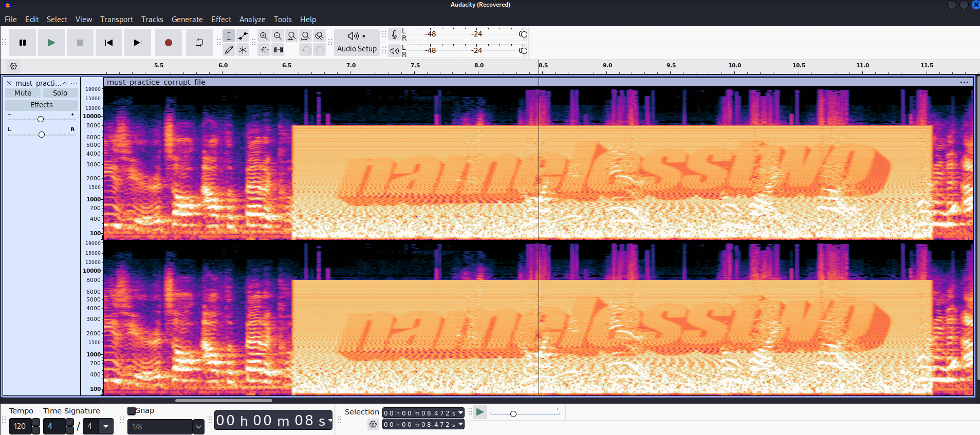Click the track pan slider handle
The width and height of the screenshot is (980, 435).
(x=42, y=135)
